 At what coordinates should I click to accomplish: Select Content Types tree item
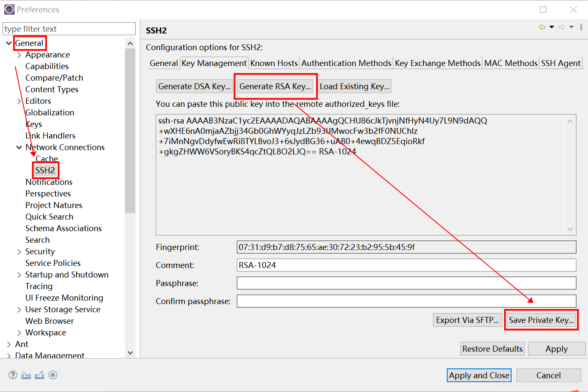[52, 89]
